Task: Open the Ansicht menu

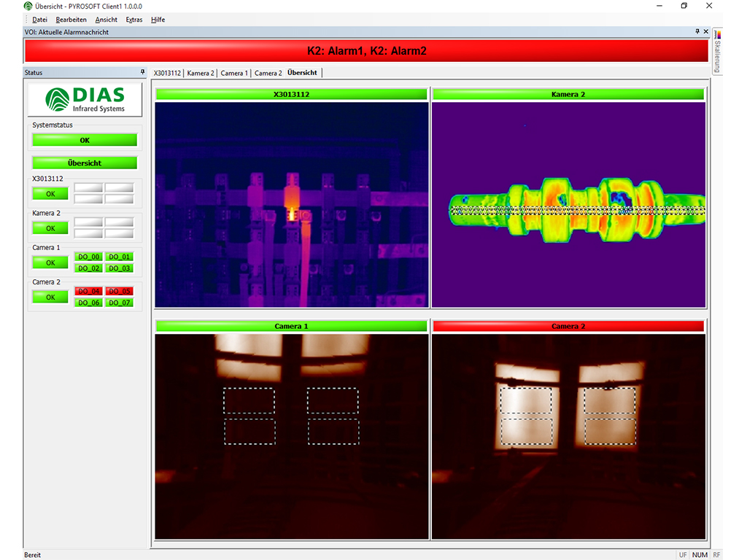Action: (107, 20)
